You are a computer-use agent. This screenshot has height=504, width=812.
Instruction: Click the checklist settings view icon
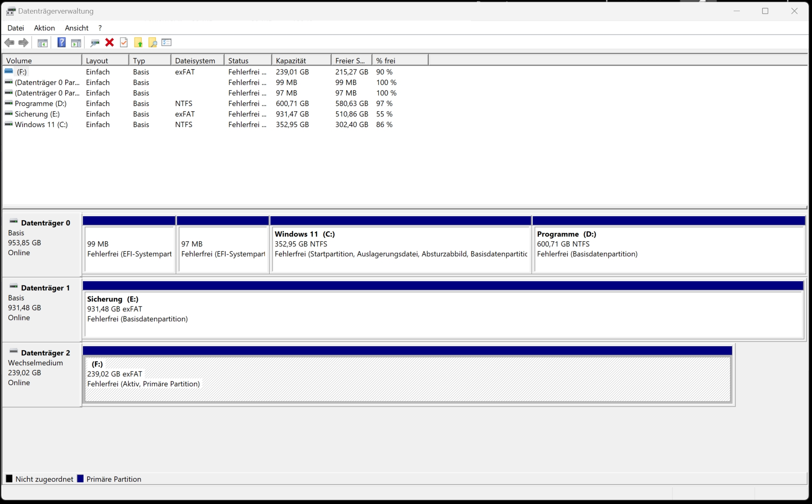[167, 42]
